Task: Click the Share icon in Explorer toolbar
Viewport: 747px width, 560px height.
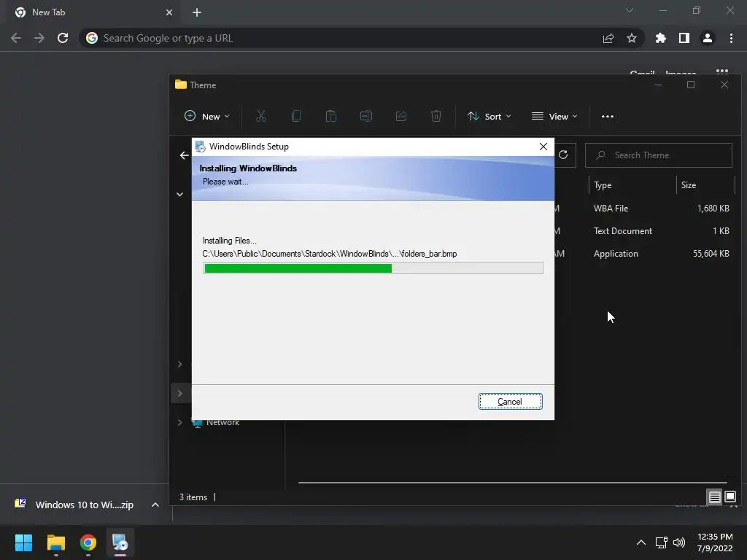Action: (x=401, y=116)
